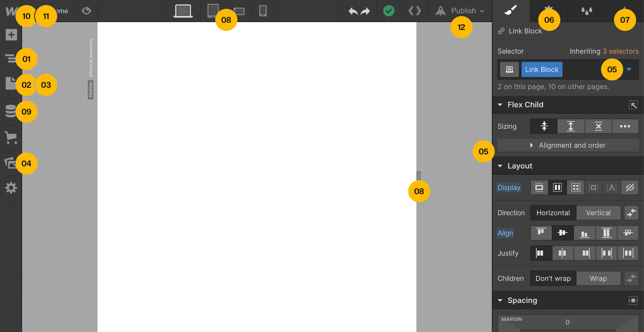Open the Add Elements panel
The image size is (644, 332).
point(11,35)
